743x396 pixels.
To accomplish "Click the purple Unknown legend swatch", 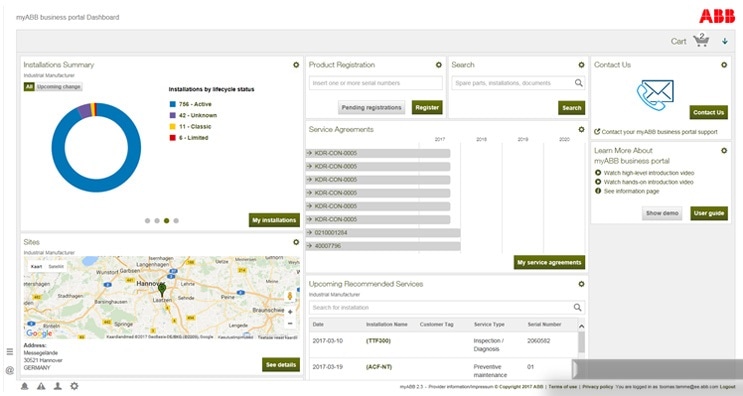I will click(172, 116).
